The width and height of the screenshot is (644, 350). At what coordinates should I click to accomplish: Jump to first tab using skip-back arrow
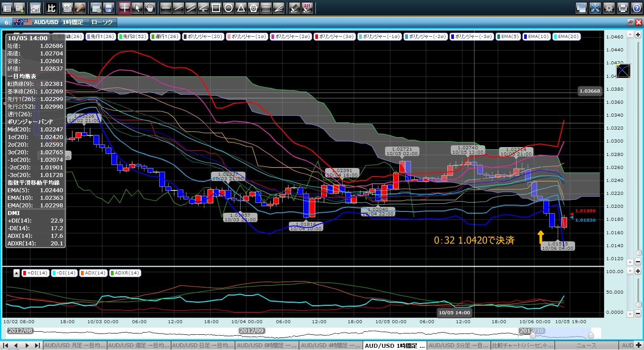[6, 346]
